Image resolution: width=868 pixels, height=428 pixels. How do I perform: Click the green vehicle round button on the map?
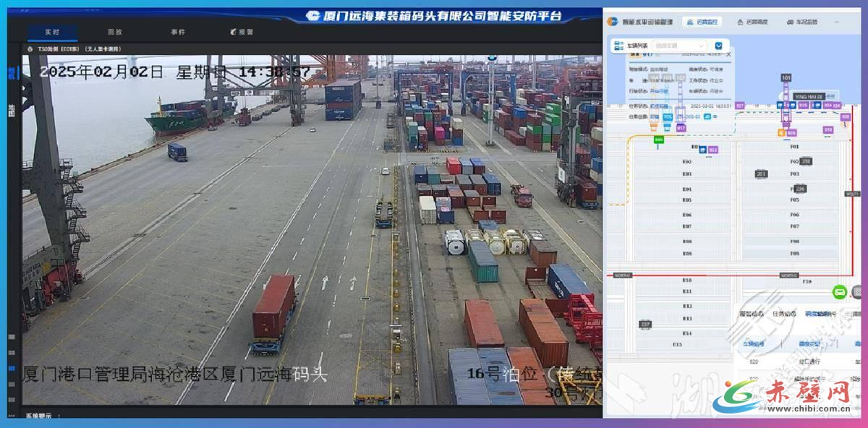(840, 292)
